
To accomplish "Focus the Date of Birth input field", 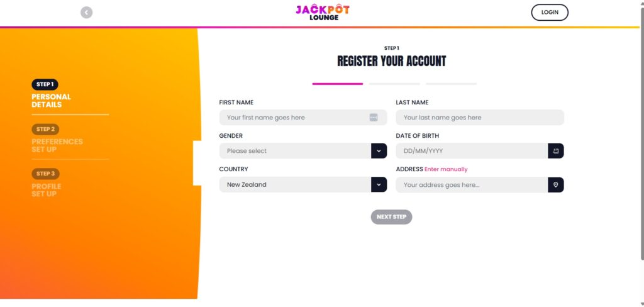I will point(472,151).
